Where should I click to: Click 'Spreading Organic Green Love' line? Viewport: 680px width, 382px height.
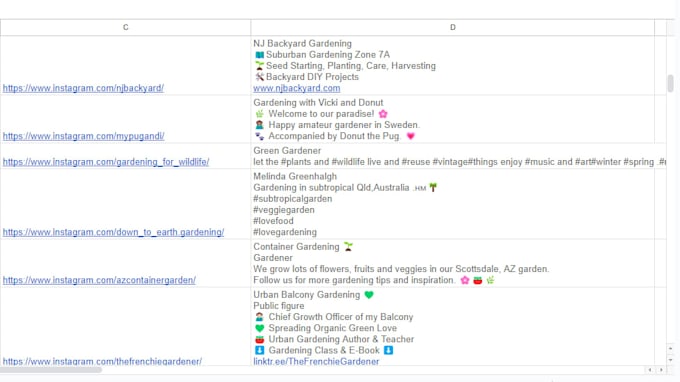click(x=332, y=328)
